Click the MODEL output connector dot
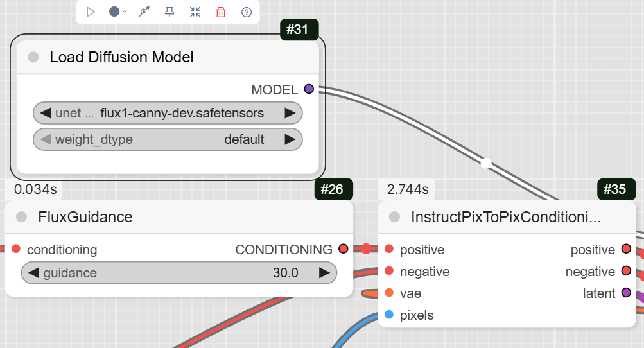Screen dimensions: 644x348 [309, 89]
